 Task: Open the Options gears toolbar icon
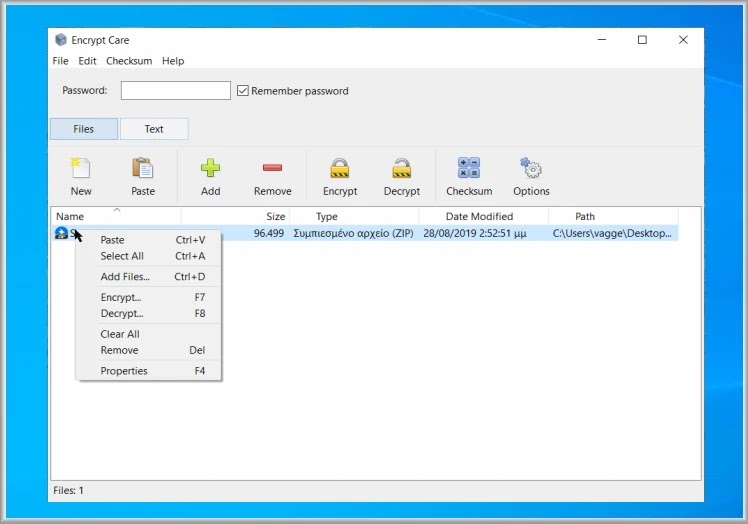click(531, 168)
